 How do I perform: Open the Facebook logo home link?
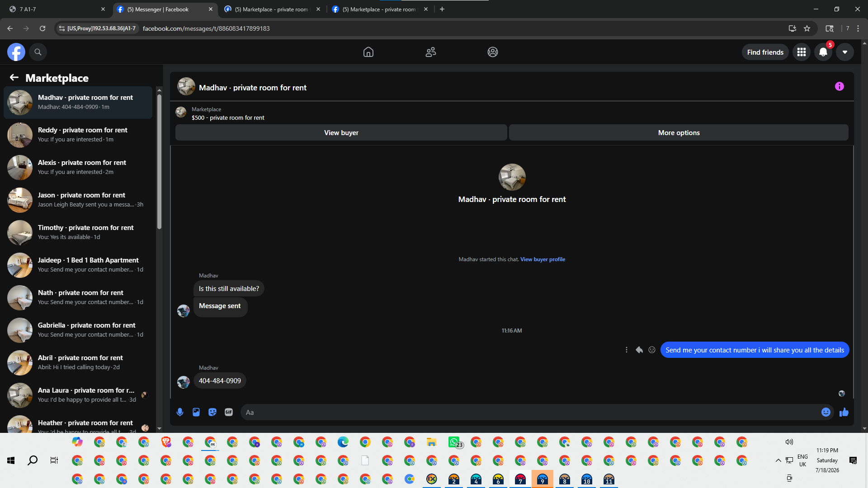tap(16, 52)
